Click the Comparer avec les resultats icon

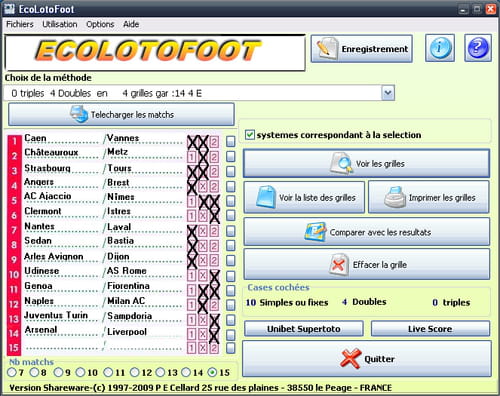click(315, 232)
